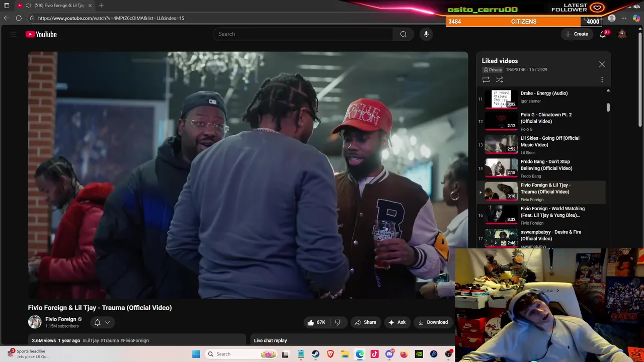Open the Fivio Foreign subscription notification dropdown

point(102,322)
